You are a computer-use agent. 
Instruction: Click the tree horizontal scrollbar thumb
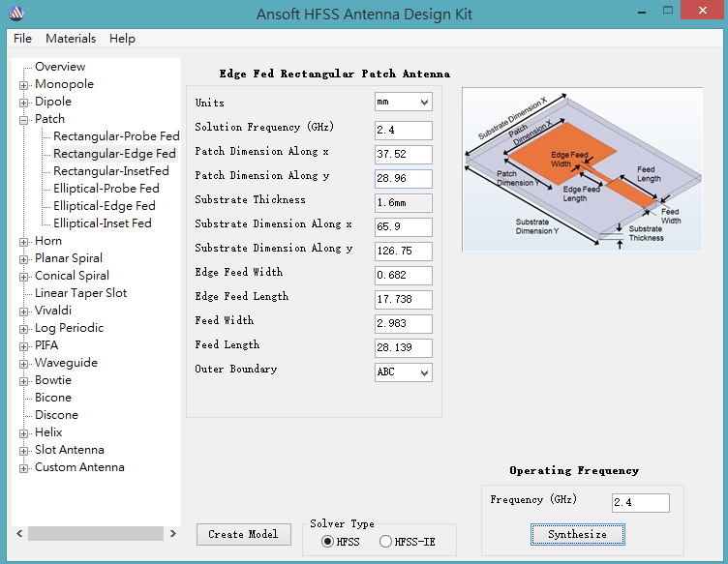(x=96, y=533)
